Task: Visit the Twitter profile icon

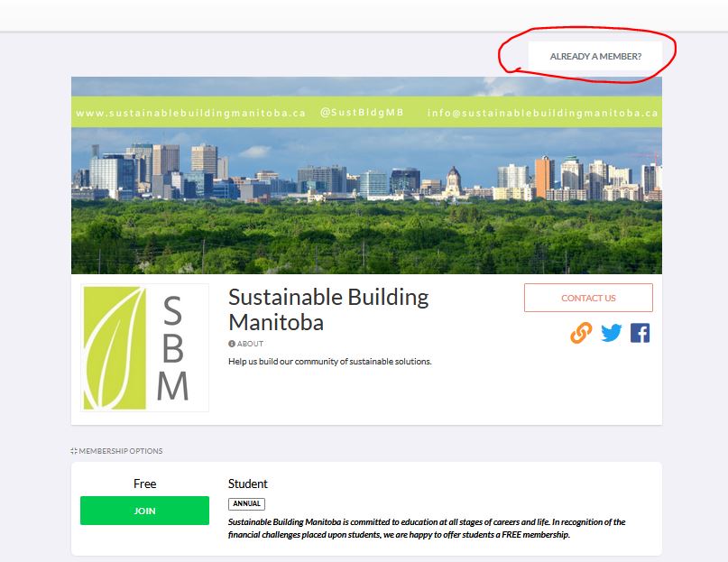Action: (x=611, y=333)
